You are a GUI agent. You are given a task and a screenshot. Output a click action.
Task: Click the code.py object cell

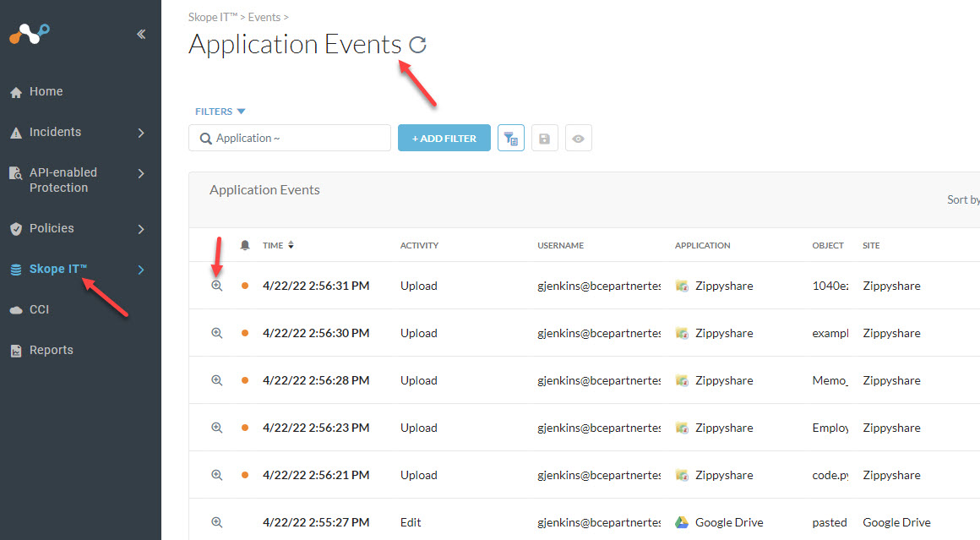830,475
